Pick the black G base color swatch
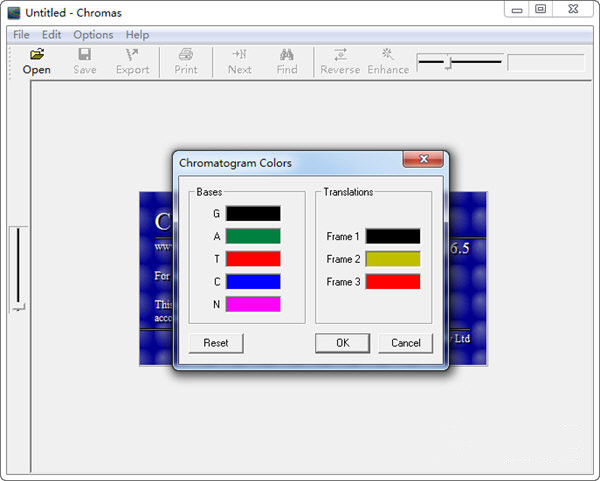This screenshot has width=600, height=481. point(253,214)
